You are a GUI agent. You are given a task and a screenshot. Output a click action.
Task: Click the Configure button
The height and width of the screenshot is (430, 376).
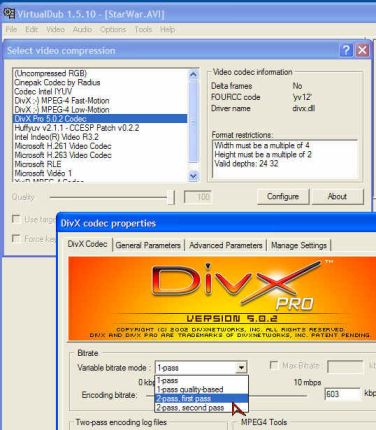click(283, 196)
